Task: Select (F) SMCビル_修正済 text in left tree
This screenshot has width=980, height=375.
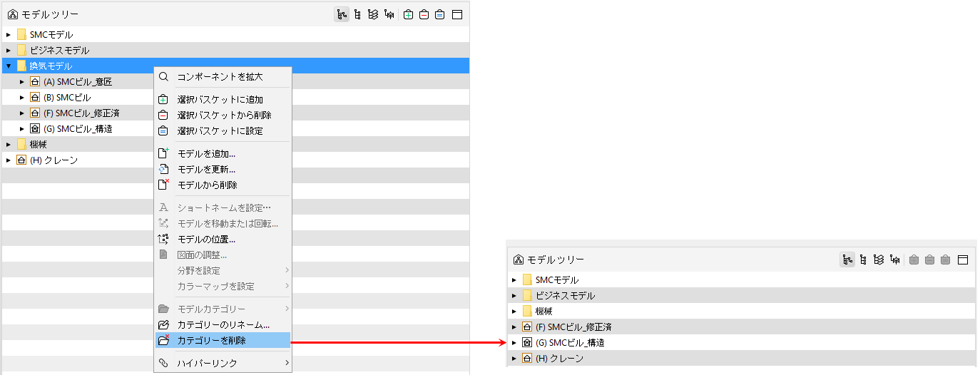Action: click(x=81, y=113)
